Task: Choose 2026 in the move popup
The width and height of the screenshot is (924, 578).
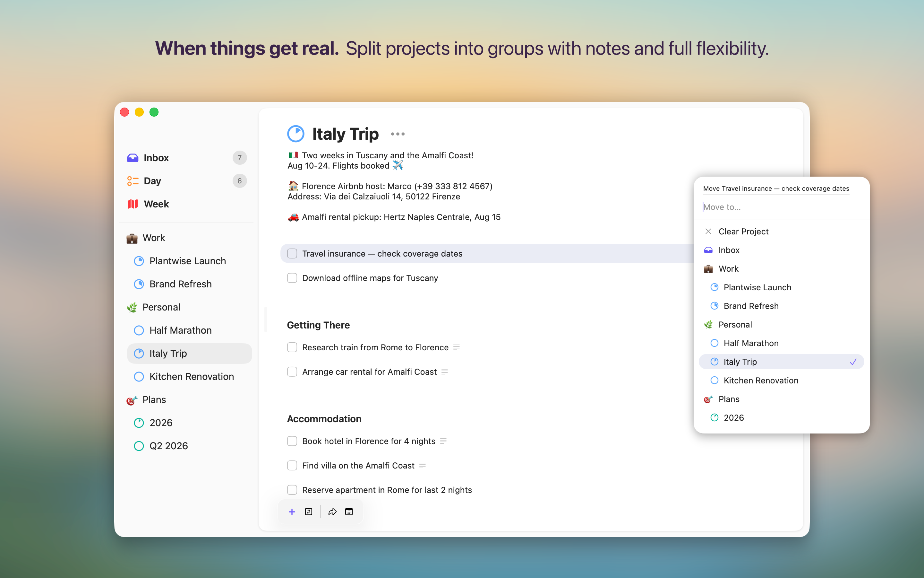Action: [781, 418]
